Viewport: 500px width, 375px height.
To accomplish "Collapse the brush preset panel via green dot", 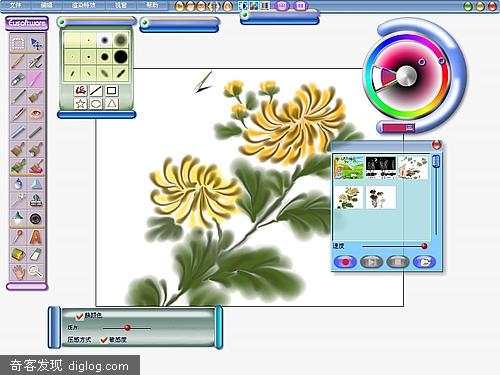I will (x=61, y=22).
